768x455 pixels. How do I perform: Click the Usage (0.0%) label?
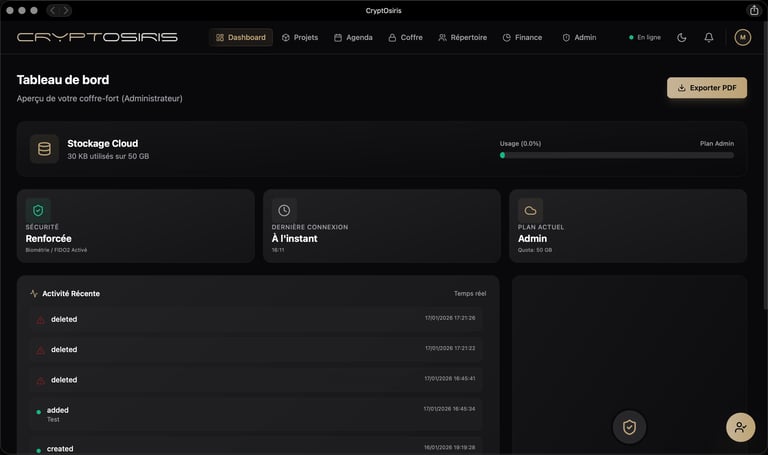pos(520,144)
